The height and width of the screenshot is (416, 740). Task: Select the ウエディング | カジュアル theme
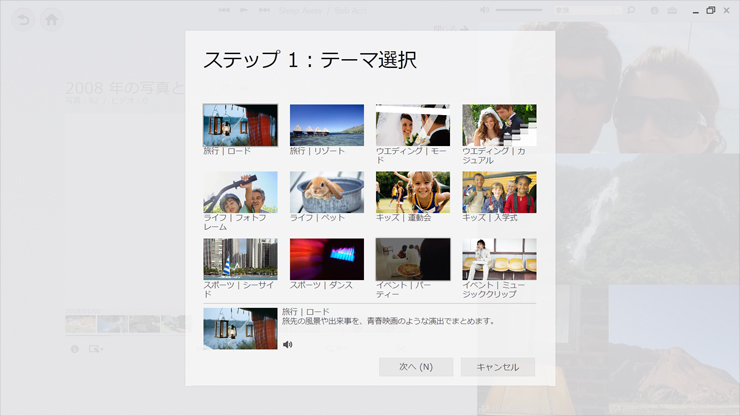pos(499,125)
